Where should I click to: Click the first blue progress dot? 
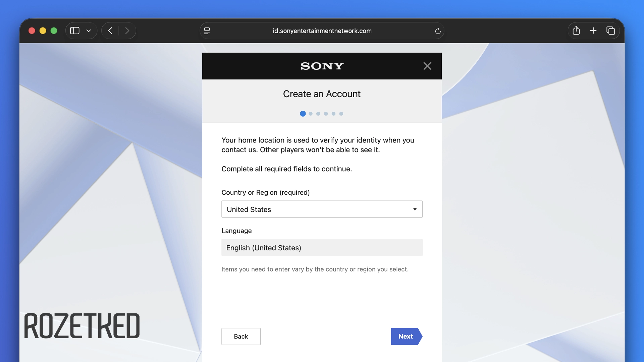pos(303,114)
